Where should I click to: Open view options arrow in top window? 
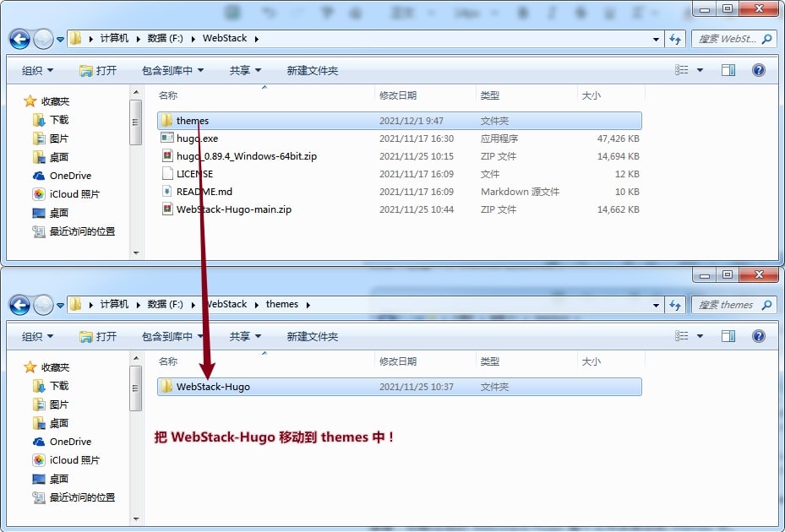pyautogui.click(x=700, y=70)
